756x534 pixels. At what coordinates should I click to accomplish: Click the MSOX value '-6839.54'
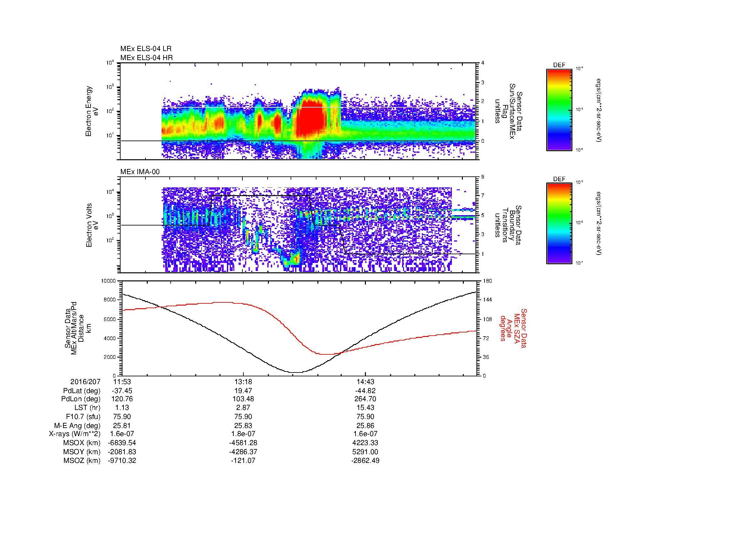point(122,443)
